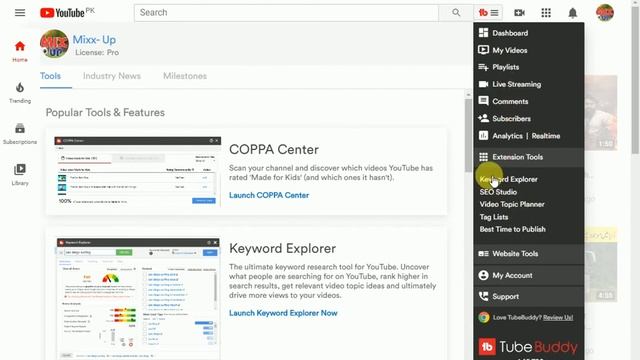Open the YouTube hamburger guide menu

coord(20,13)
